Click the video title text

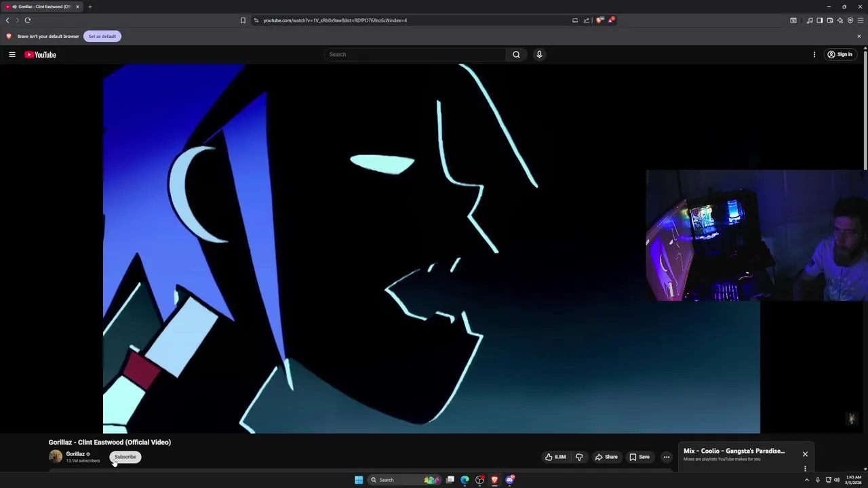[x=110, y=442]
